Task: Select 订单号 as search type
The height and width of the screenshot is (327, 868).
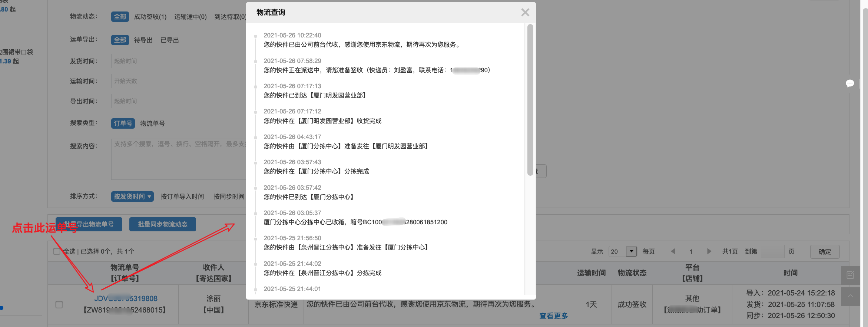Action: pyautogui.click(x=123, y=123)
